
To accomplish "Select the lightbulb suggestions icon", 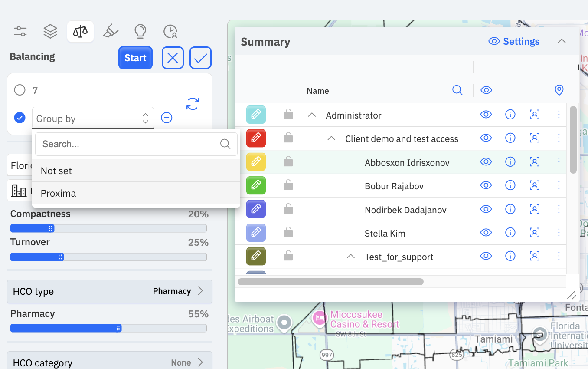I will tap(140, 31).
